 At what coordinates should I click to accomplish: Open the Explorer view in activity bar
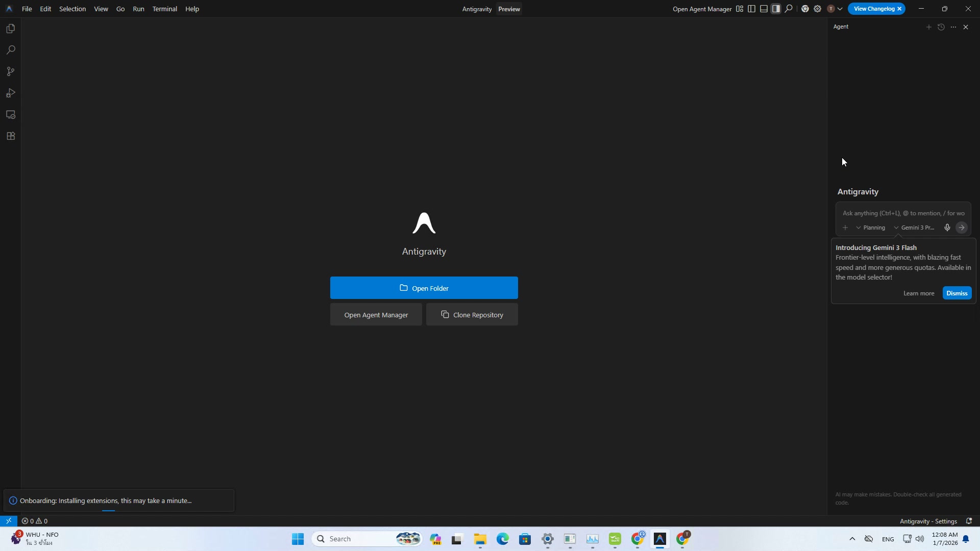click(11, 29)
